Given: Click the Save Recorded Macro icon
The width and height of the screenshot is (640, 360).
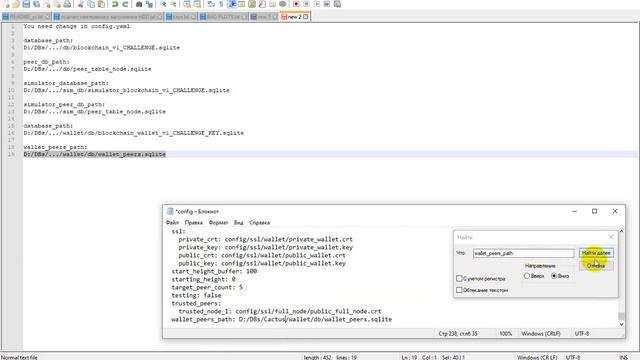Looking at the screenshot, I should point(337,4).
